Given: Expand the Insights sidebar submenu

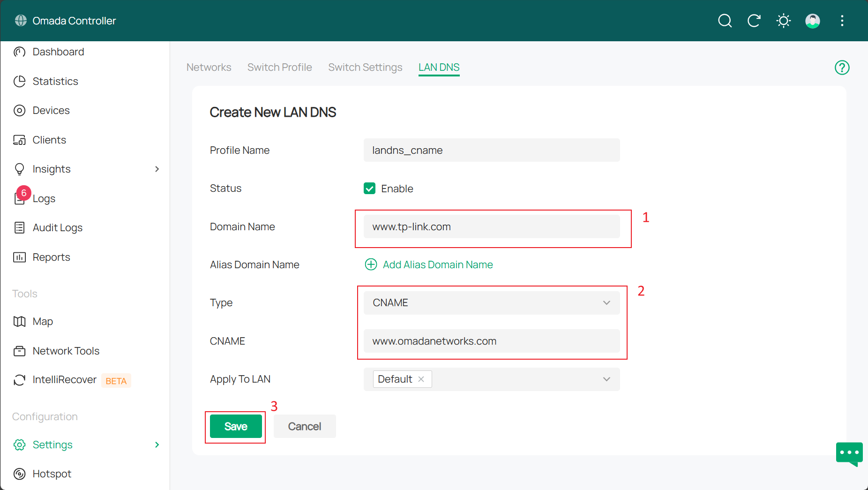Looking at the screenshot, I should [157, 169].
